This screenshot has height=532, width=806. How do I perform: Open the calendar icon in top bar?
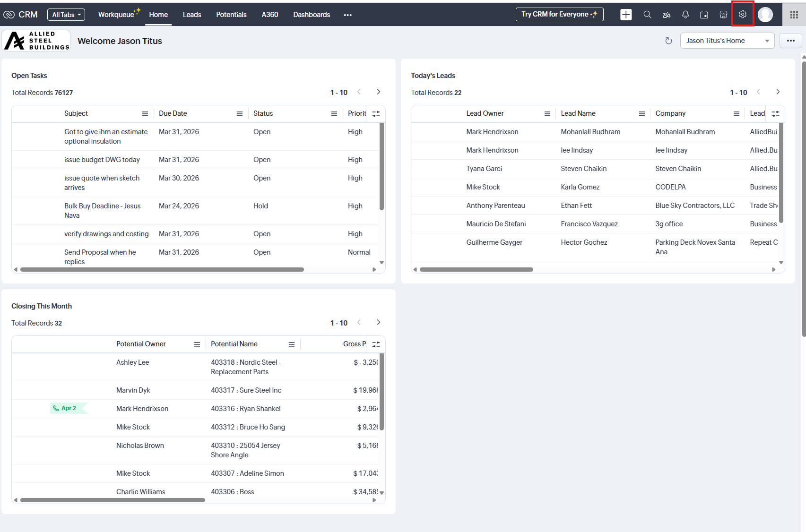(704, 15)
